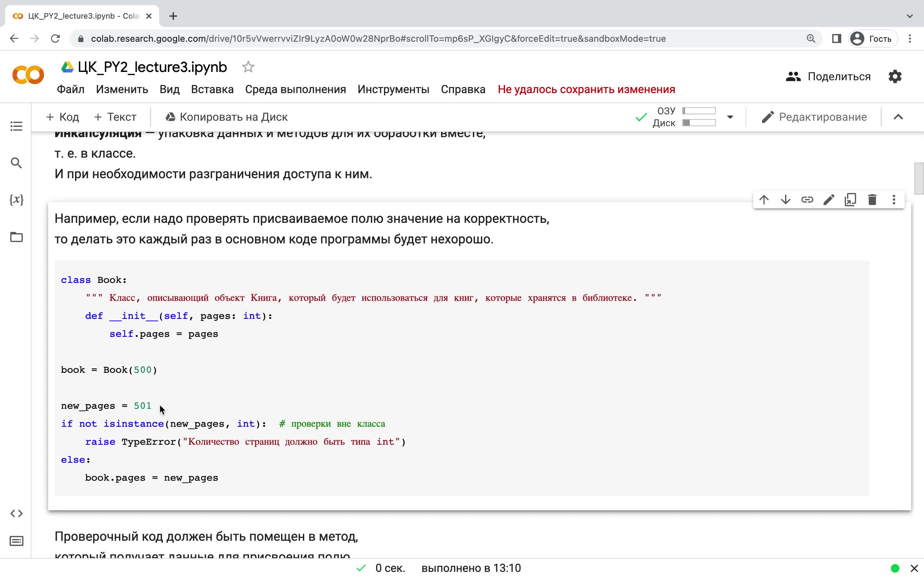Click the Drive icon beside the notebook title

[67, 67]
